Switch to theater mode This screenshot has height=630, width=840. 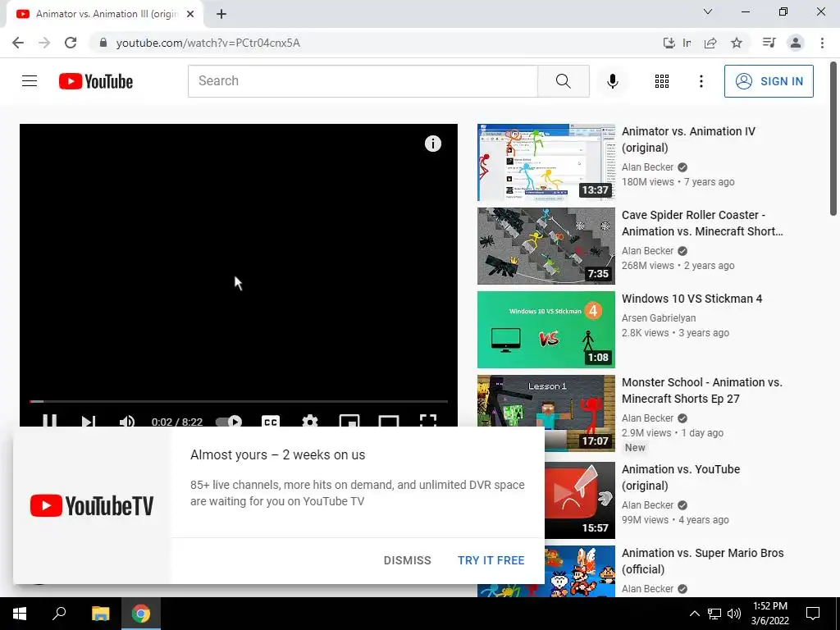click(x=388, y=421)
